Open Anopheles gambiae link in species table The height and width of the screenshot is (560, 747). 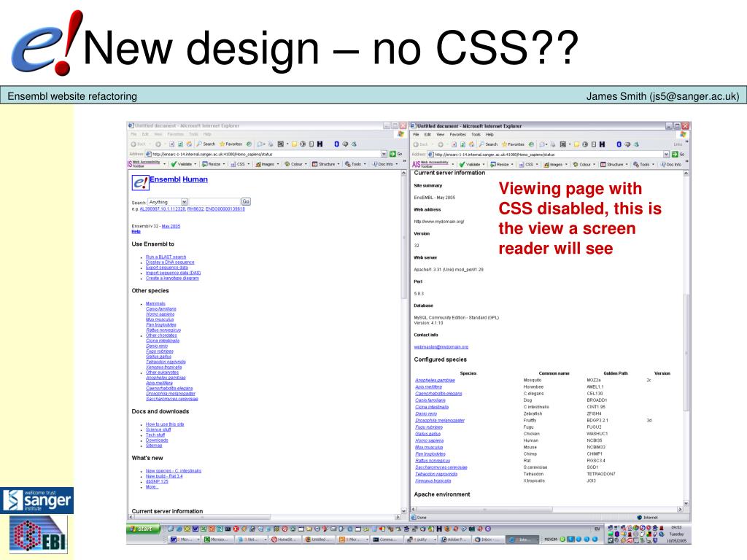435,380
